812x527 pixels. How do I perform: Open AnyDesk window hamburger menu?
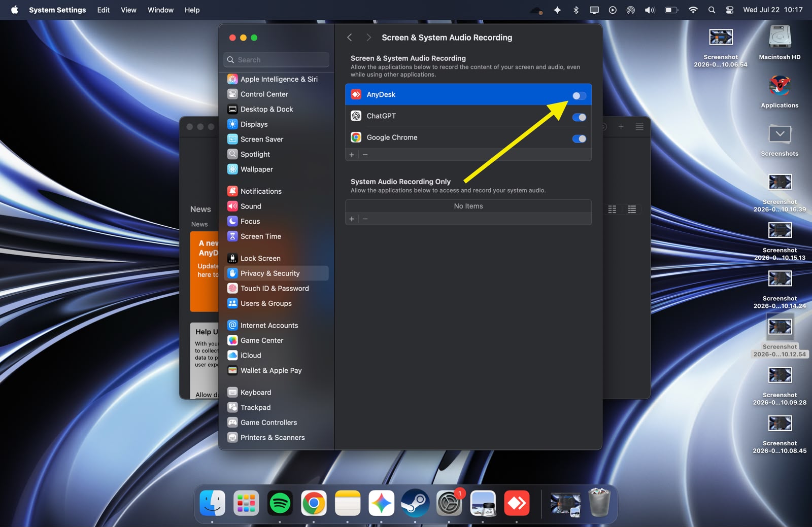coord(639,126)
